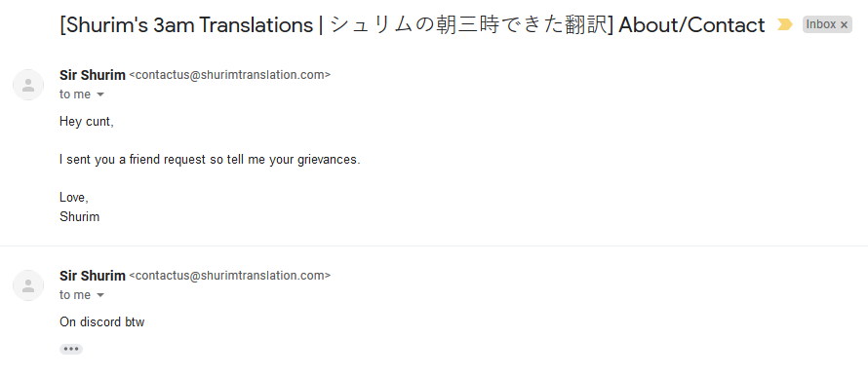The width and height of the screenshot is (868, 377).
Task: Open the second message's sender avatar
Action: click(28, 285)
